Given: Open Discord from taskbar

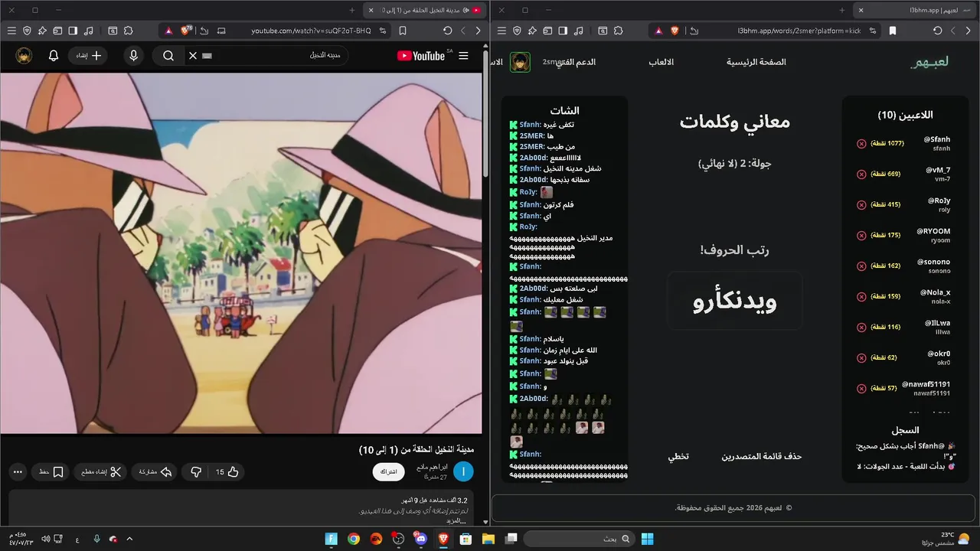Looking at the screenshot, I should tap(420, 539).
